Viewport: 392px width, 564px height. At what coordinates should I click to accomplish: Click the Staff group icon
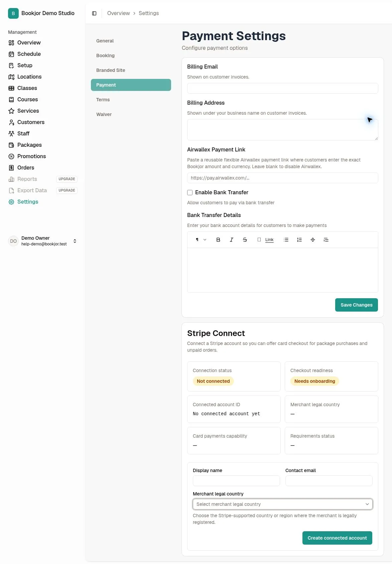[x=11, y=134]
